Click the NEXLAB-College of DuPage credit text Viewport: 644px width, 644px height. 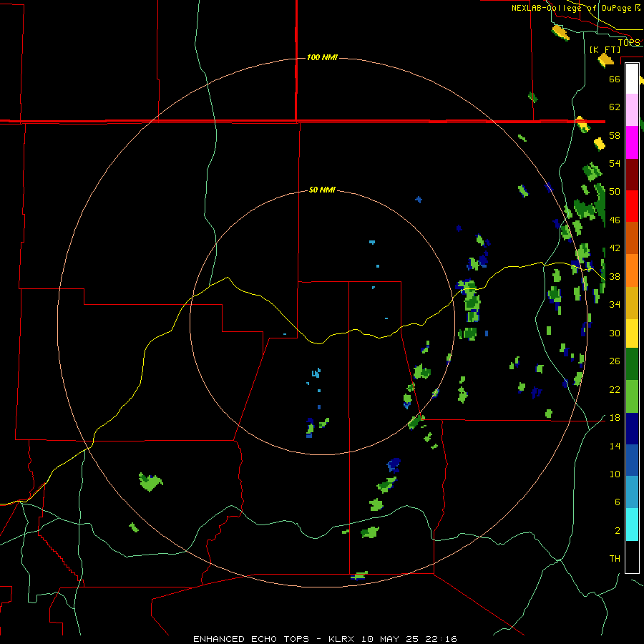tap(576, 8)
